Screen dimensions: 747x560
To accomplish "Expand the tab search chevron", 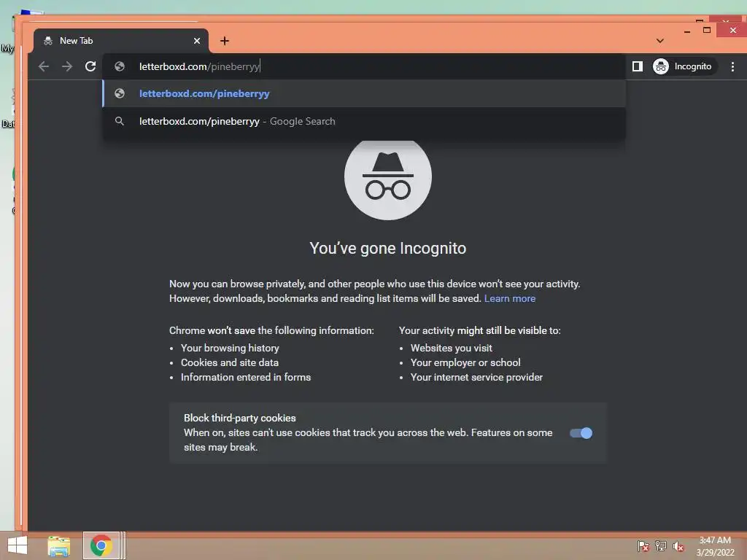I will [659, 41].
